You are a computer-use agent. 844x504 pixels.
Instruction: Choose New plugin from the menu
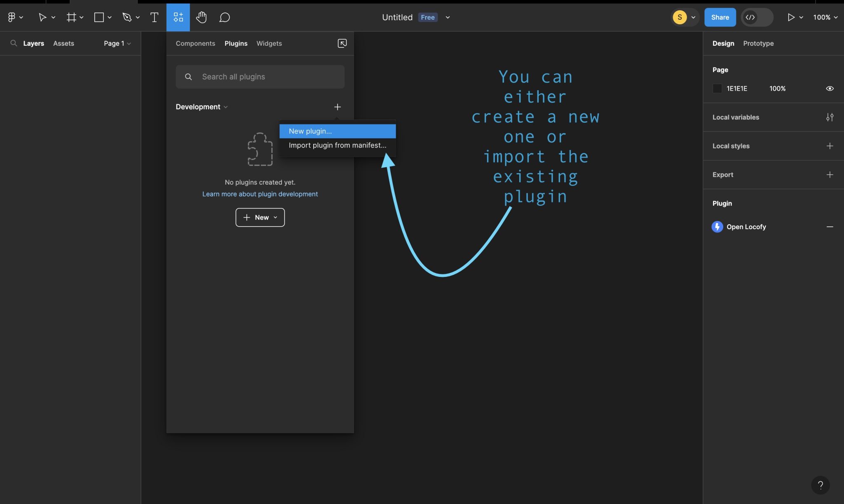point(309,131)
